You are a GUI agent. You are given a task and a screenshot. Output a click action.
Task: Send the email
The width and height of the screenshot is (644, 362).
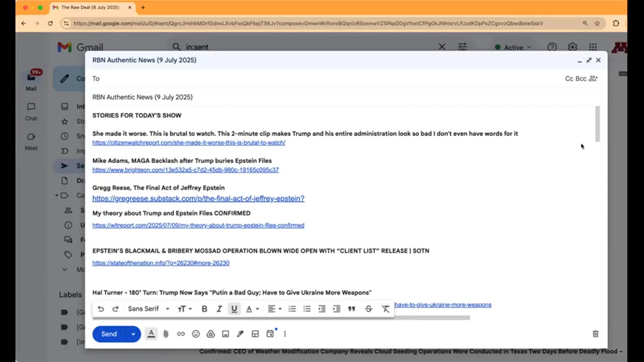point(109,334)
